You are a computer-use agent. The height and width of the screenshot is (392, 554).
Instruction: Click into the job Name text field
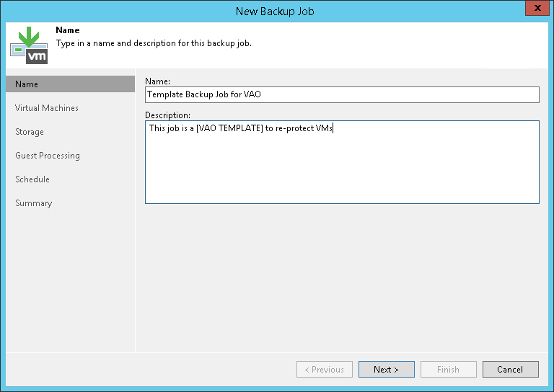(342, 94)
